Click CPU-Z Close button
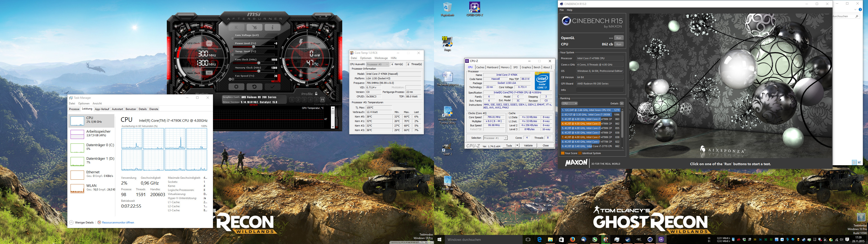This screenshot has height=244, width=868. 545,145
